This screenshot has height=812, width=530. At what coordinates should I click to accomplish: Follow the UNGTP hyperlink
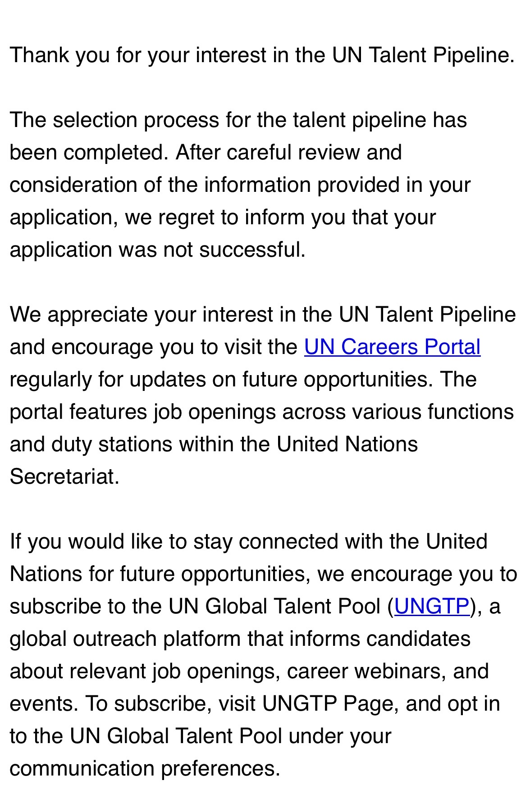coord(432,606)
